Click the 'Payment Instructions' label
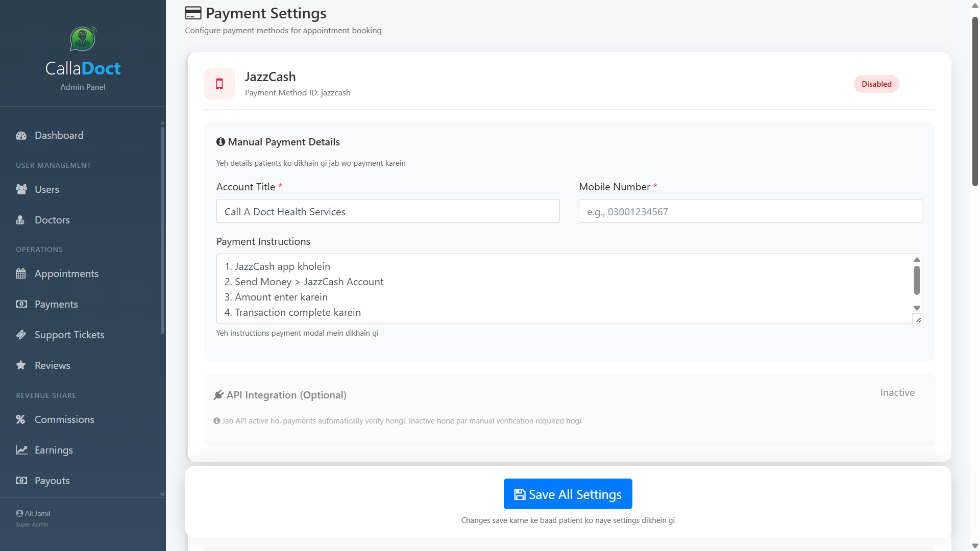The height and width of the screenshot is (551, 980). pos(263,241)
